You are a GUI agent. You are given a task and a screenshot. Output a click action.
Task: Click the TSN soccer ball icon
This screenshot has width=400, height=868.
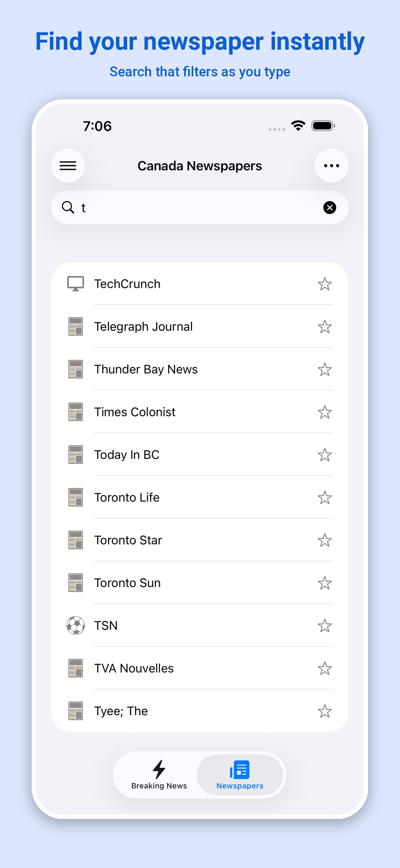click(x=75, y=626)
